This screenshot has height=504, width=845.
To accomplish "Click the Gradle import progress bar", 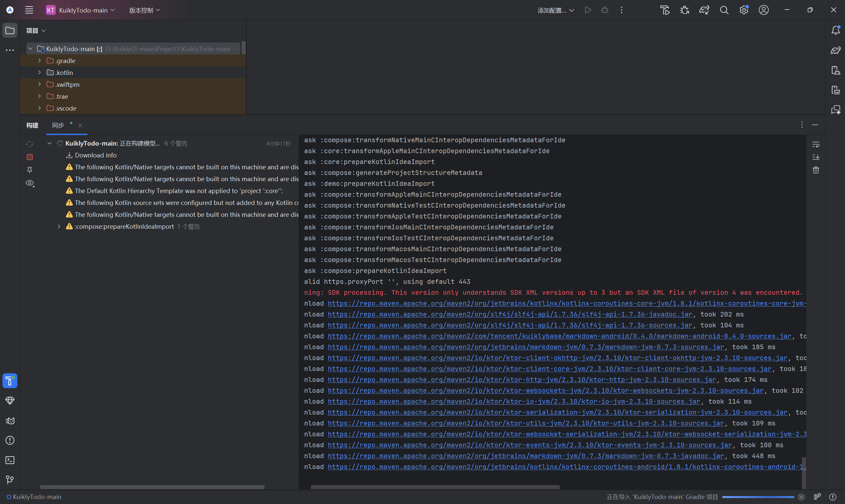I will pyautogui.click(x=758, y=497).
